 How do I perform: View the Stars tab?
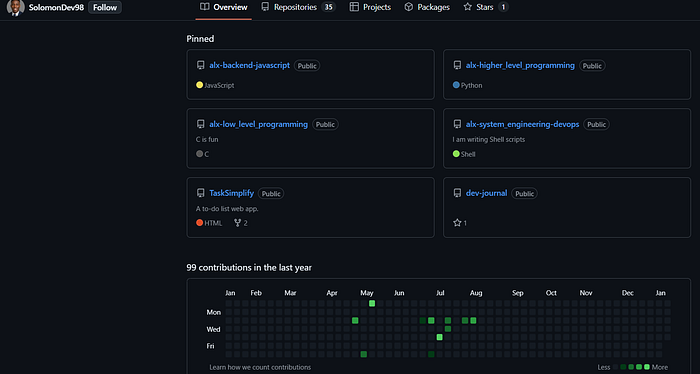pyautogui.click(x=486, y=7)
